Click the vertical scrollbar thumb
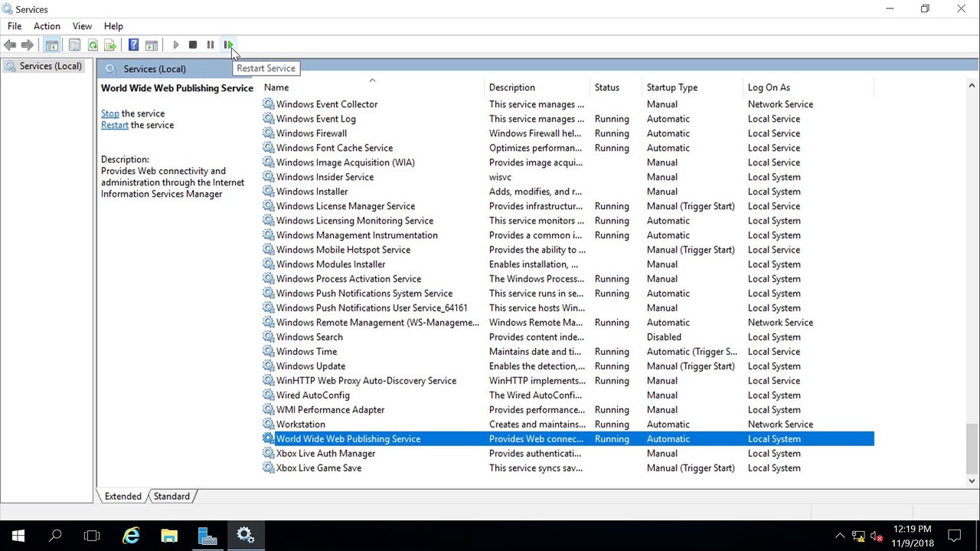 (972, 448)
